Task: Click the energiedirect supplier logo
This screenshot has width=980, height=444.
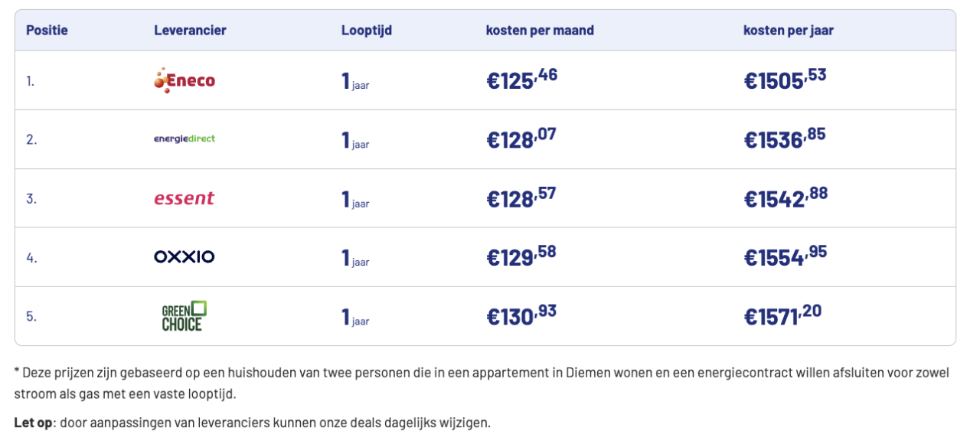Action: click(x=185, y=139)
